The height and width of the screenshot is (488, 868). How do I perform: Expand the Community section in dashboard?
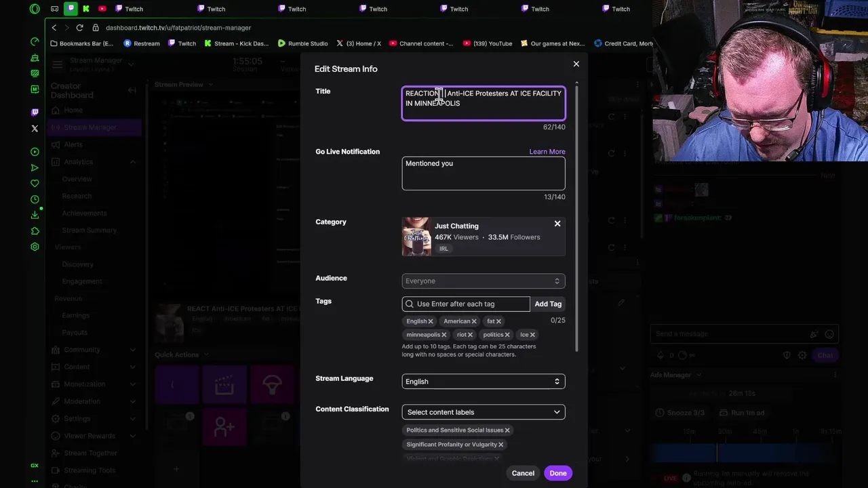pyautogui.click(x=132, y=350)
